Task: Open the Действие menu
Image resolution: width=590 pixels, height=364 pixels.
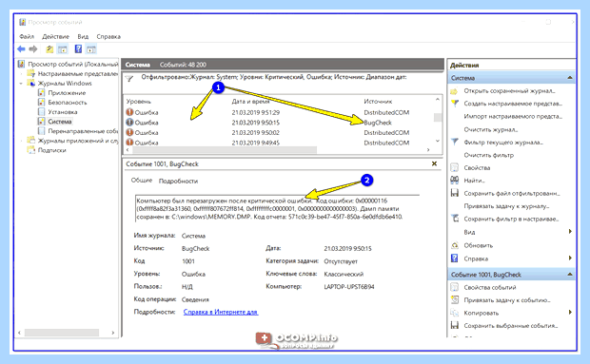Action: point(56,36)
